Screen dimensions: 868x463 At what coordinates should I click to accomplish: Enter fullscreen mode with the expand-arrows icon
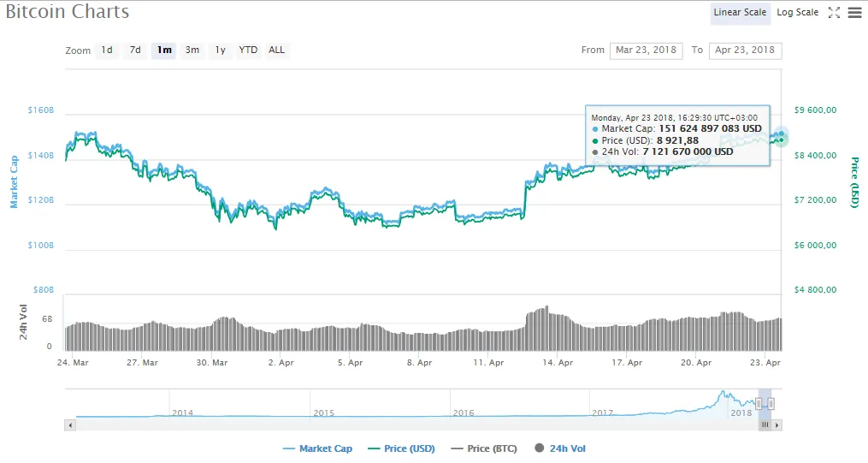[835, 13]
